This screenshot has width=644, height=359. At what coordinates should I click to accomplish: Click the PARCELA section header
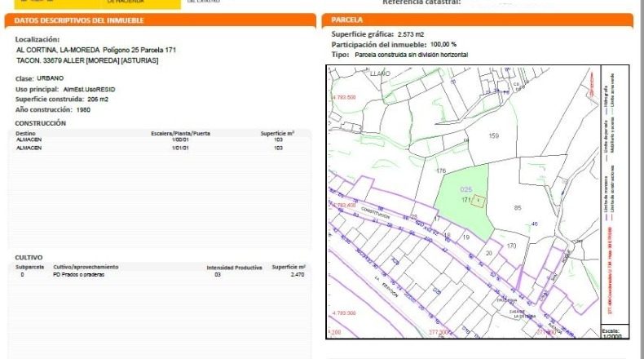click(347, 20)
